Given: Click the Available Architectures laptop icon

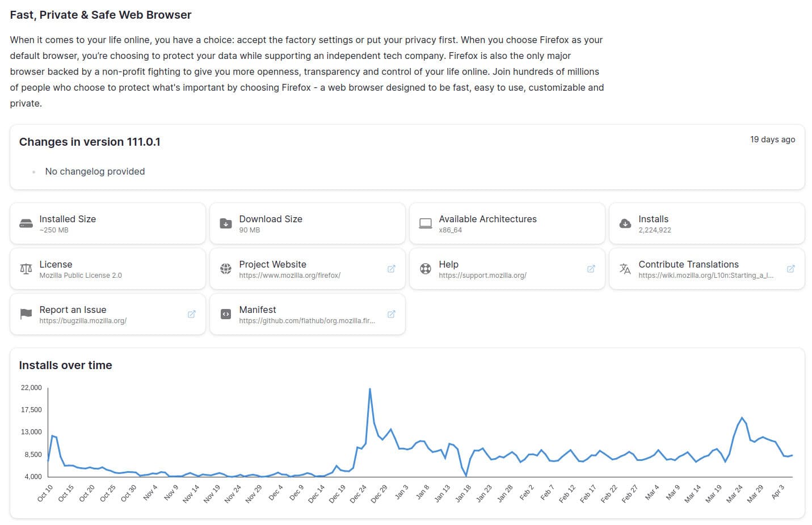Looking at the screenshot, I should [x=426, y=223].
